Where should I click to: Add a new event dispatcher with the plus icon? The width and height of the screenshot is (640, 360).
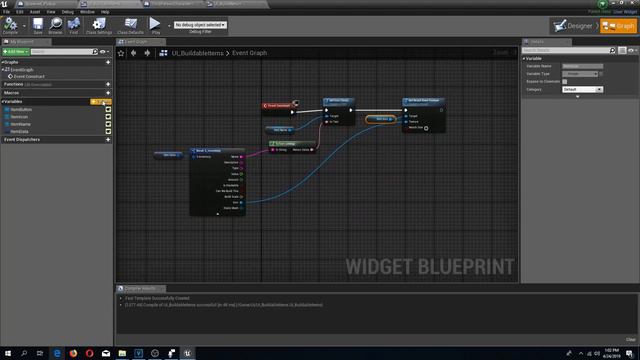tap(108, 140)
